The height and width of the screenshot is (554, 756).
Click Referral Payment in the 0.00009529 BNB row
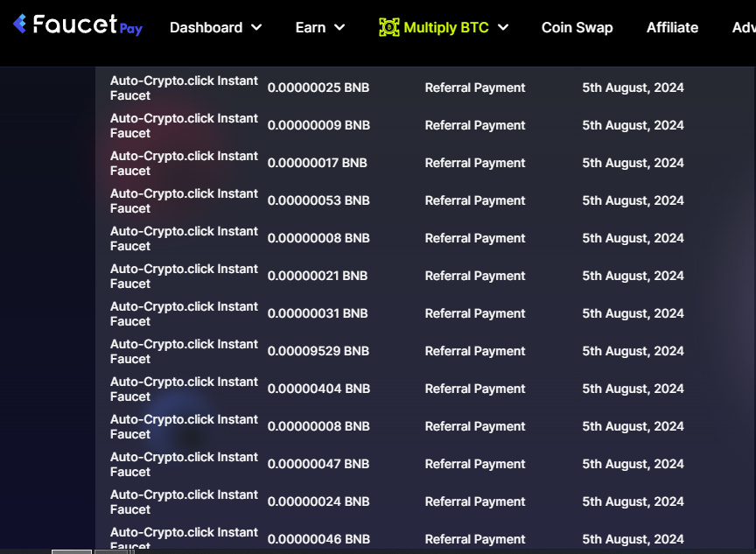(x=475, y=351)
